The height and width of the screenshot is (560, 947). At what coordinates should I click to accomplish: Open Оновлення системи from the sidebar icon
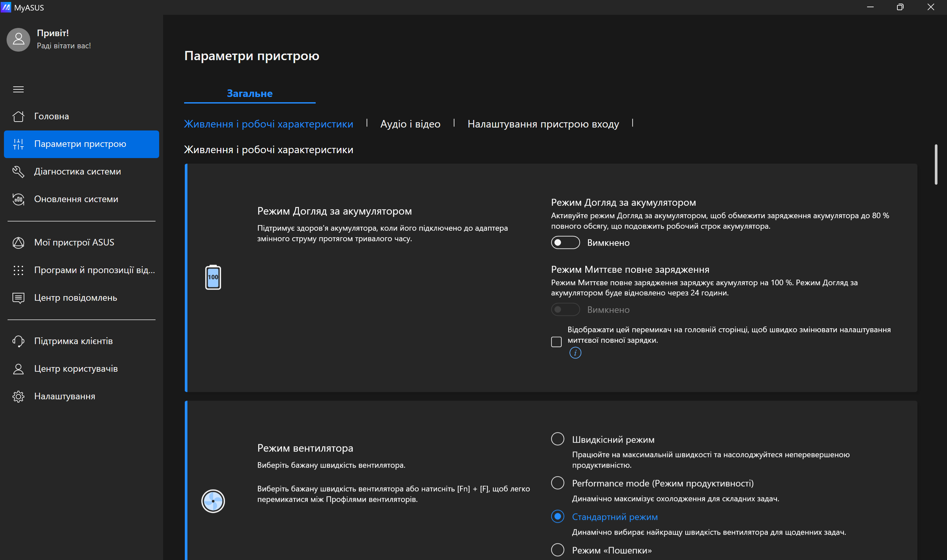[18, 199]
